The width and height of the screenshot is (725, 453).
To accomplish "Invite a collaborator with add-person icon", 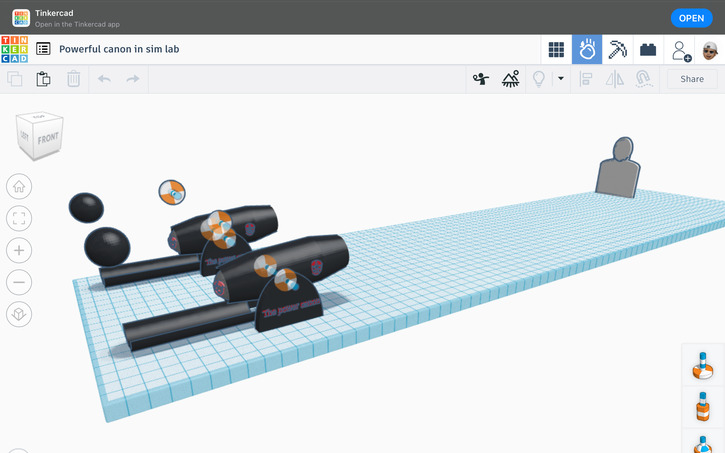I will [x=681, y=50].
